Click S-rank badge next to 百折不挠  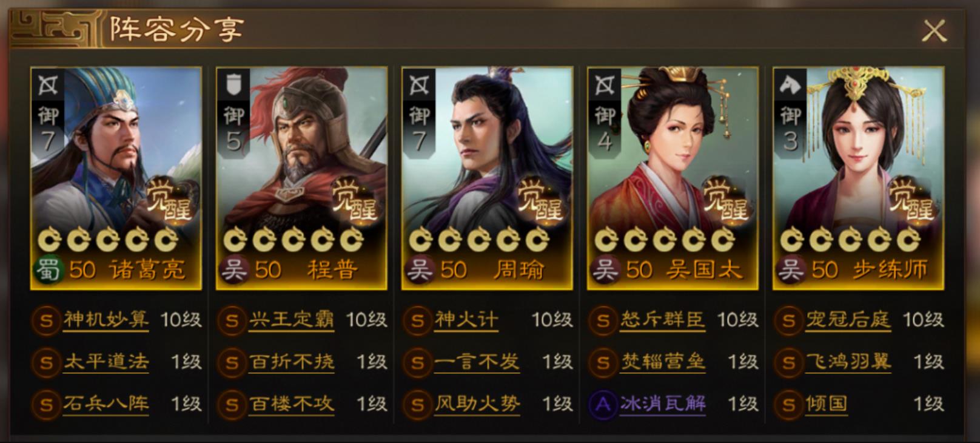(232, 363)
